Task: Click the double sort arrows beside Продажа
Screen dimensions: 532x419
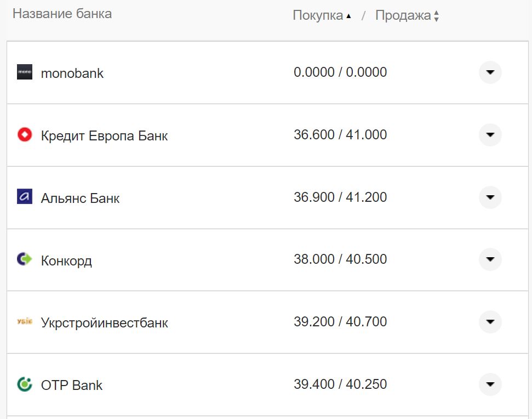Action: coord(436,15)
